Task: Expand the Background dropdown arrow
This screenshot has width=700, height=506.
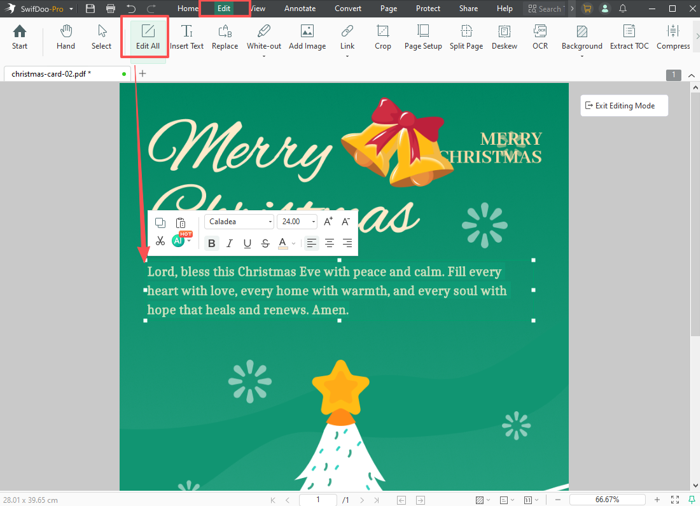Action: point(582,57)
